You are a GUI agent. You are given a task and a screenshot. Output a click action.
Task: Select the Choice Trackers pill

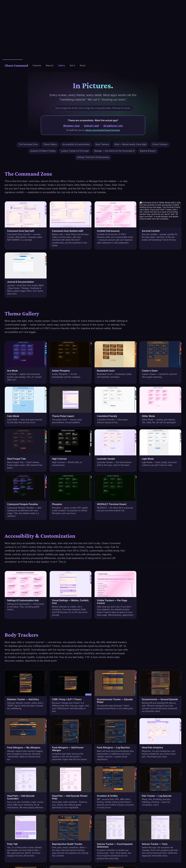160,144
